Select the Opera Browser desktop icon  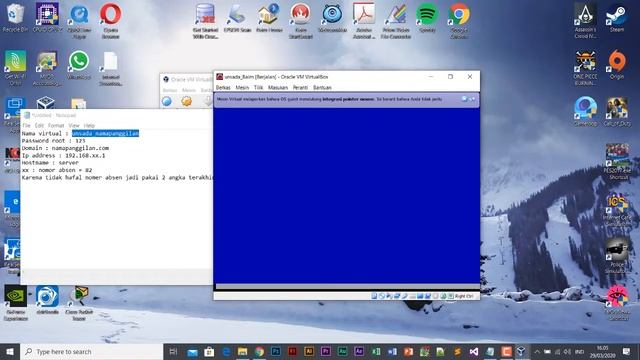[111, 20]
